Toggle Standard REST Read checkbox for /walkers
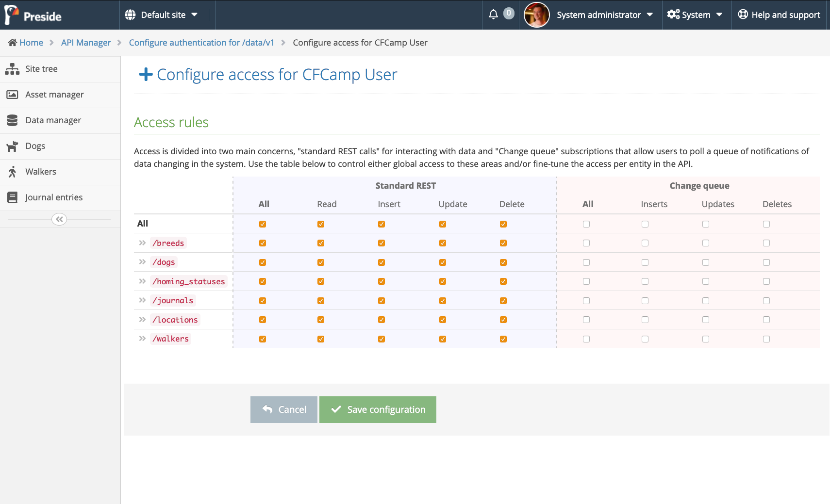The image size is (830, 504). pyautogui.click(x=321, y=339)
